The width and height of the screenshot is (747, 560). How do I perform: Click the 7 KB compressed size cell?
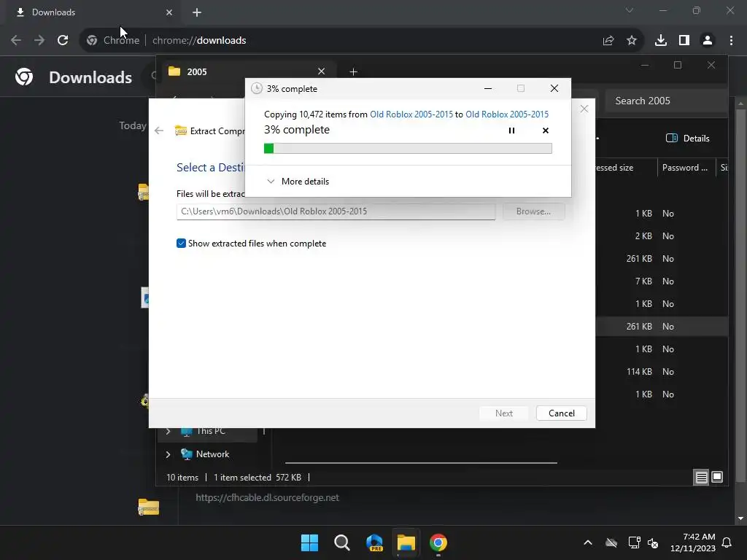pos(643,281)
